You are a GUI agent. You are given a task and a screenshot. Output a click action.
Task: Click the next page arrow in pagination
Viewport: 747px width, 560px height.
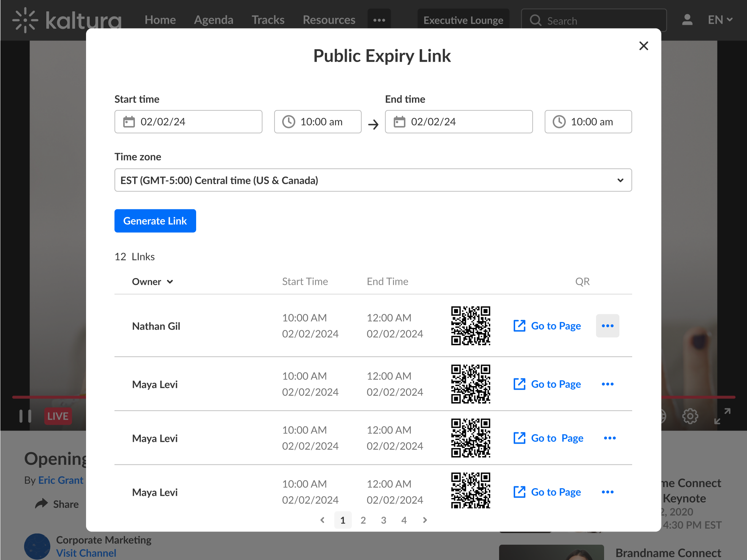click(425, 520)
